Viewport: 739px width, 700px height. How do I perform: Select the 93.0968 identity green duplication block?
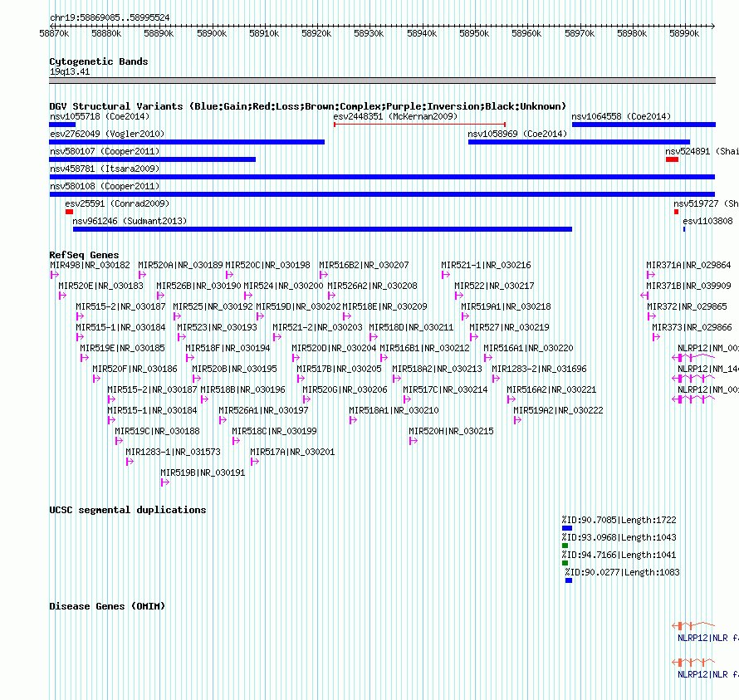click(x=565, y=546)
